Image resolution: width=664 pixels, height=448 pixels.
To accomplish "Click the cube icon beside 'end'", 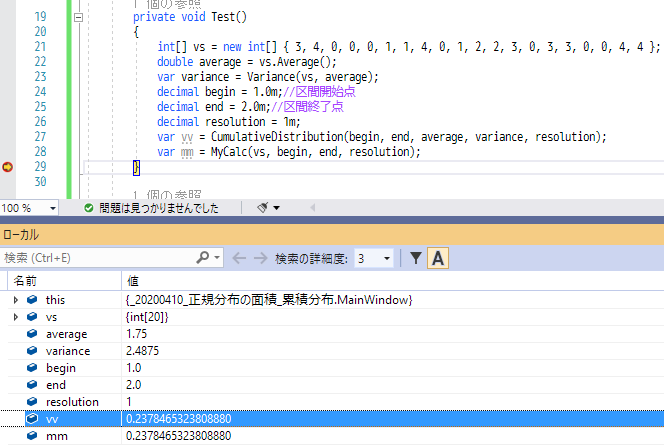I will click(32, 384).
